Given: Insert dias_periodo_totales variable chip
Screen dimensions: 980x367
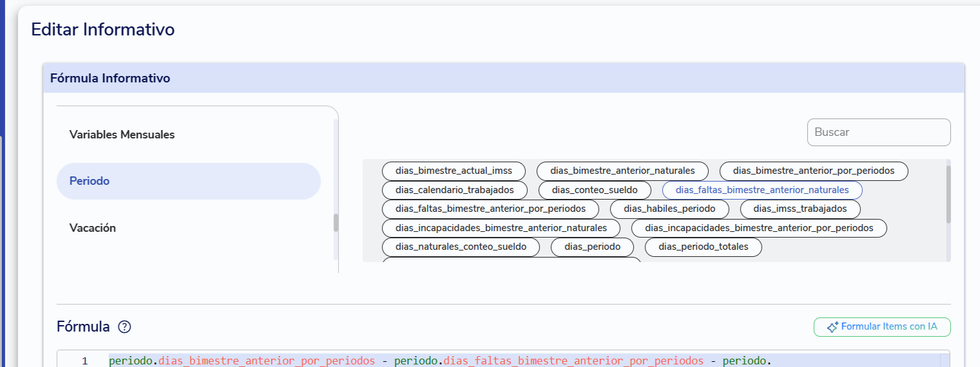Looking at the screenshot, I should (704, 247).
